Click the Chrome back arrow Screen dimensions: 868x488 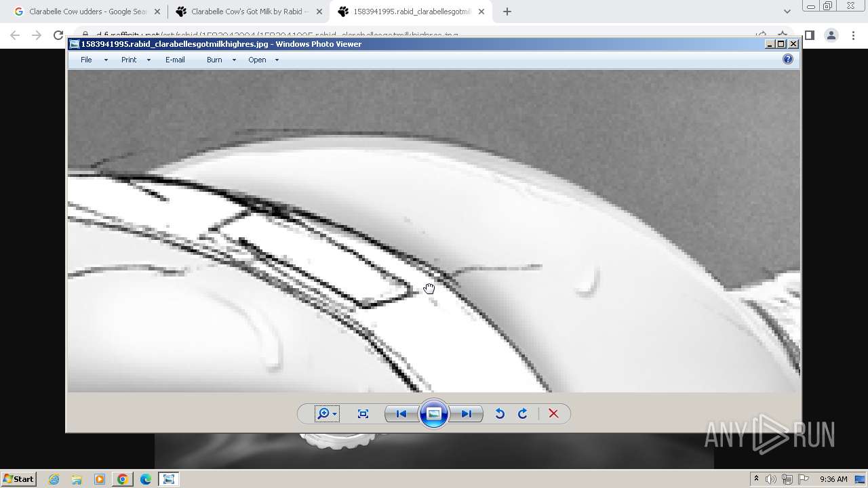click(x=15, y=35)
